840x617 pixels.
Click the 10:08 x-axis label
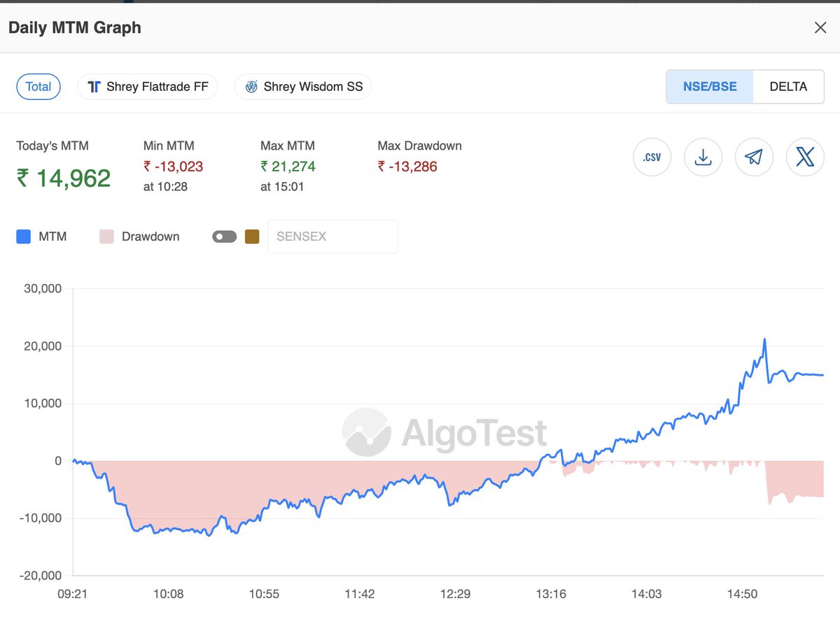169,594
